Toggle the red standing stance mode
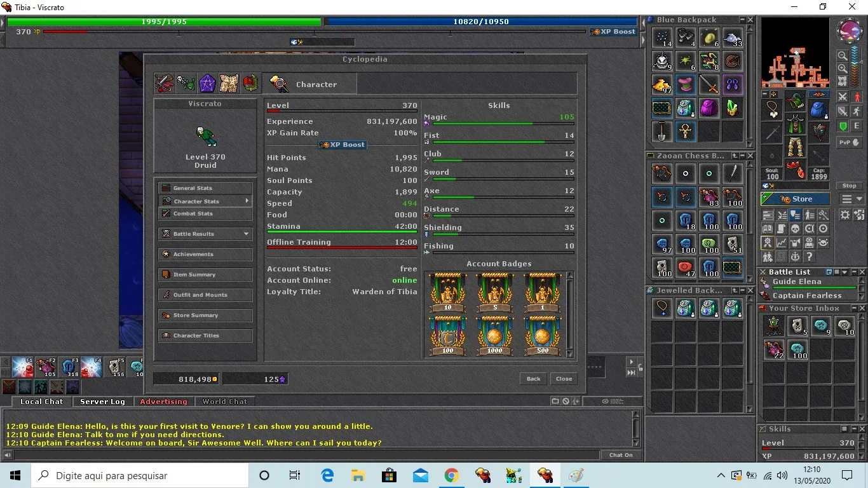 (858, 97)
